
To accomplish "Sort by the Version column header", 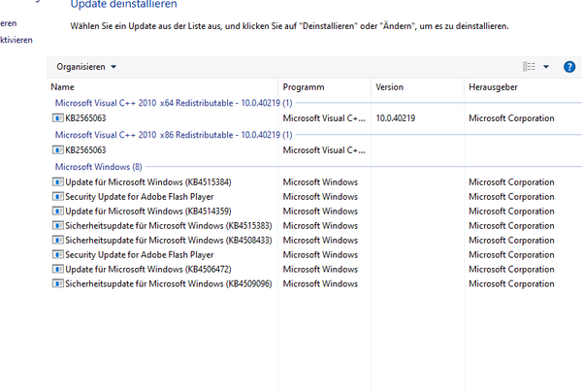I will point(389,87).
